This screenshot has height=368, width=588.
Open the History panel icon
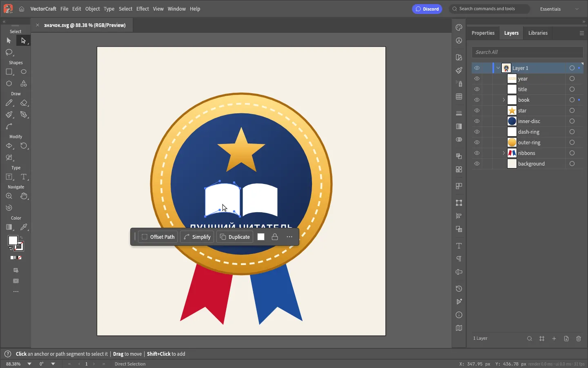(459, 289)
